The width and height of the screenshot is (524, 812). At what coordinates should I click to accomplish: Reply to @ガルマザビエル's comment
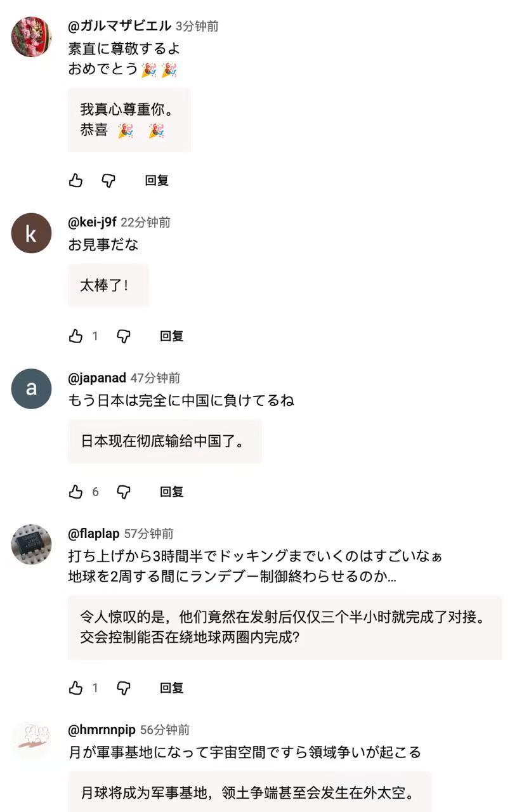[x=157, y=181]
